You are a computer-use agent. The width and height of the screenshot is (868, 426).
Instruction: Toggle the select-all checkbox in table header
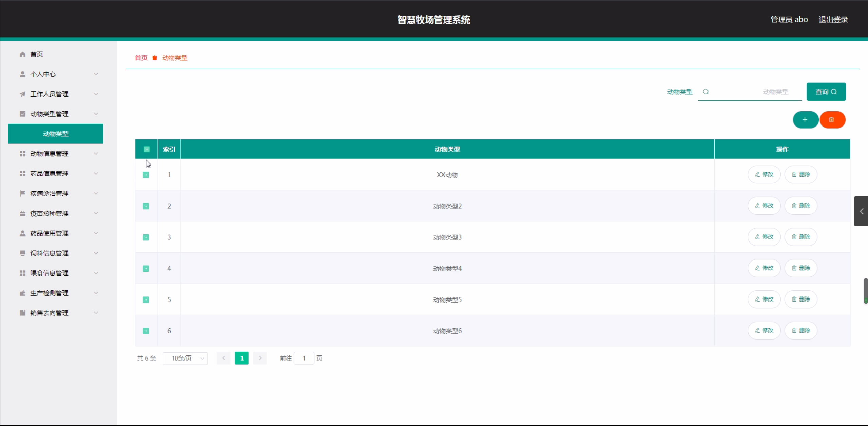pos(147,149)
